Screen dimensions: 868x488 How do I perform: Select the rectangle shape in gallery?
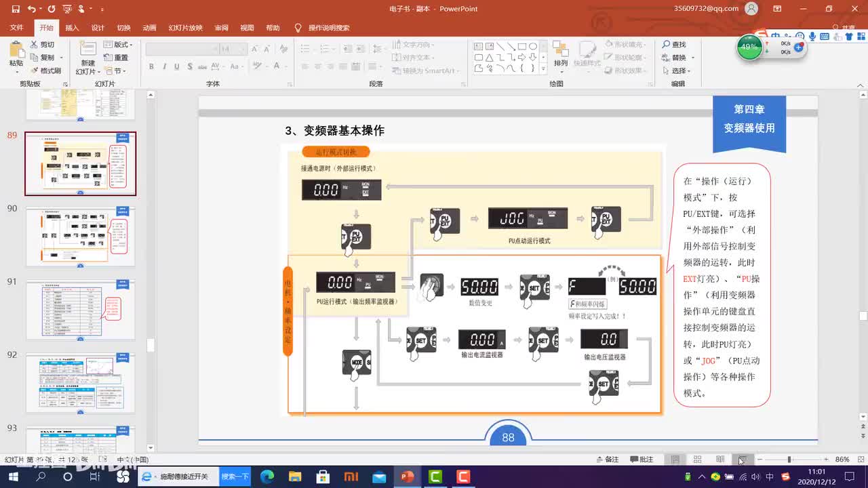click(x=522, y=46)
